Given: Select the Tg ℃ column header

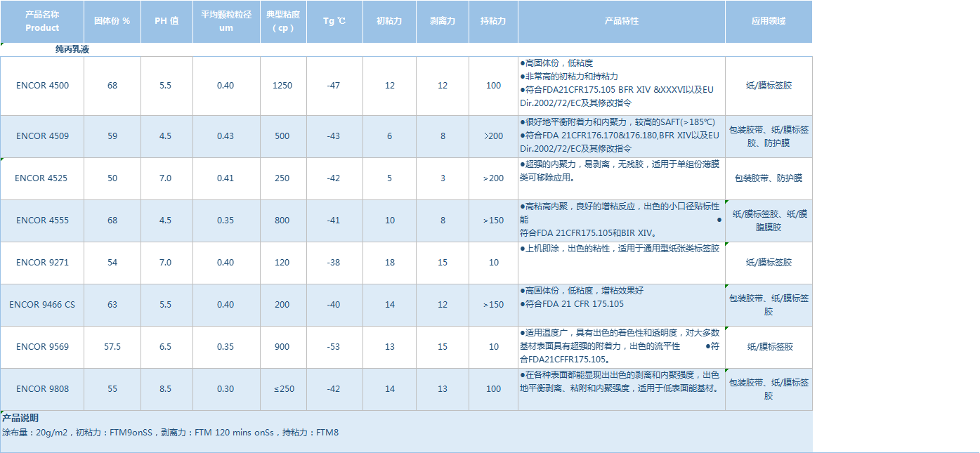Looking at the screenshot, I should click(334, 22).
